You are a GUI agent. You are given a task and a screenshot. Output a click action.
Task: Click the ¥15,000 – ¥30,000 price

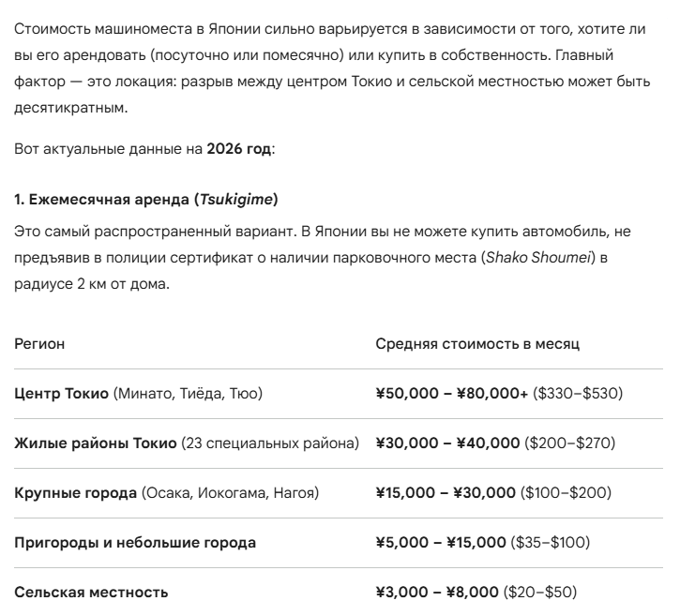click(x=446, y=492)
